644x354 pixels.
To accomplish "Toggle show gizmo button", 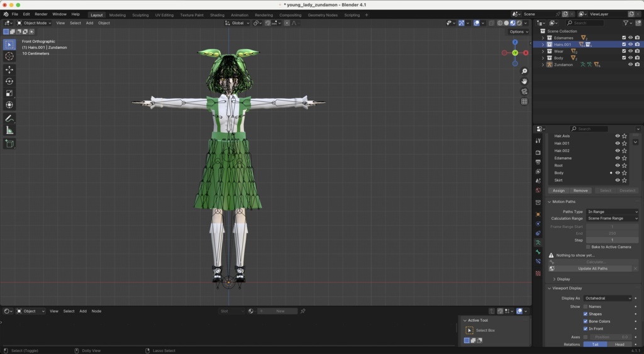I will click(461, 23).
